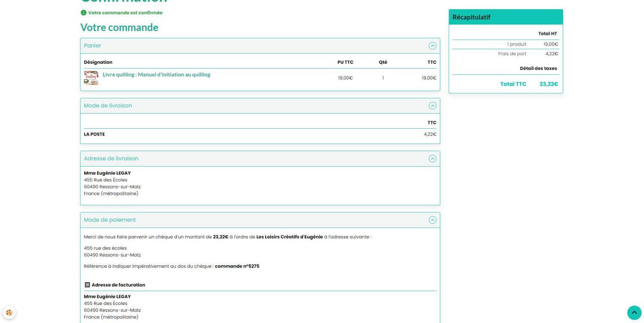
Task: Click the Votre commande heading
Action: (119, 28)
